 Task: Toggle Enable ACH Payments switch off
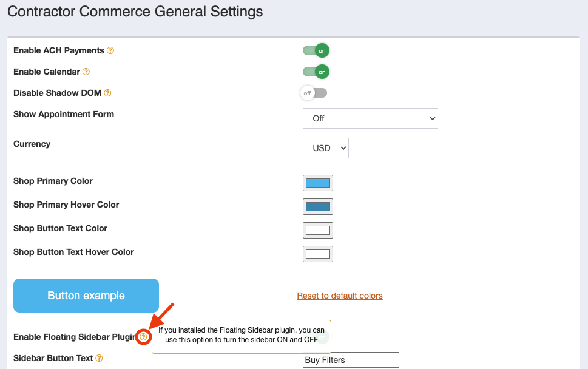point(316,50)
